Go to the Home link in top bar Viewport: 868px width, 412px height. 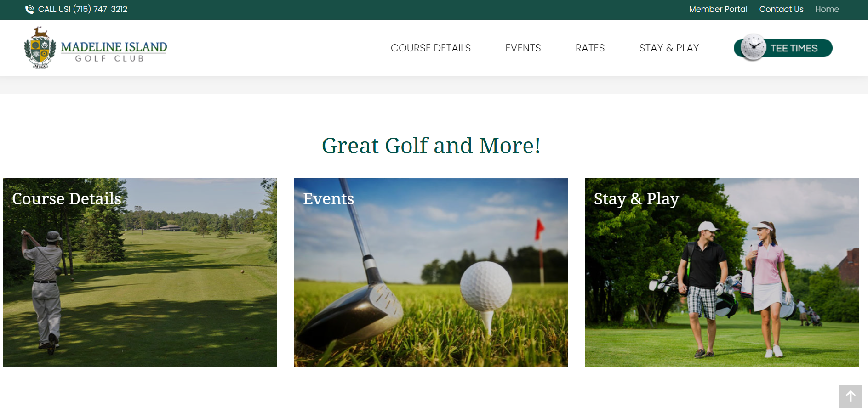(x=827, y=9)
